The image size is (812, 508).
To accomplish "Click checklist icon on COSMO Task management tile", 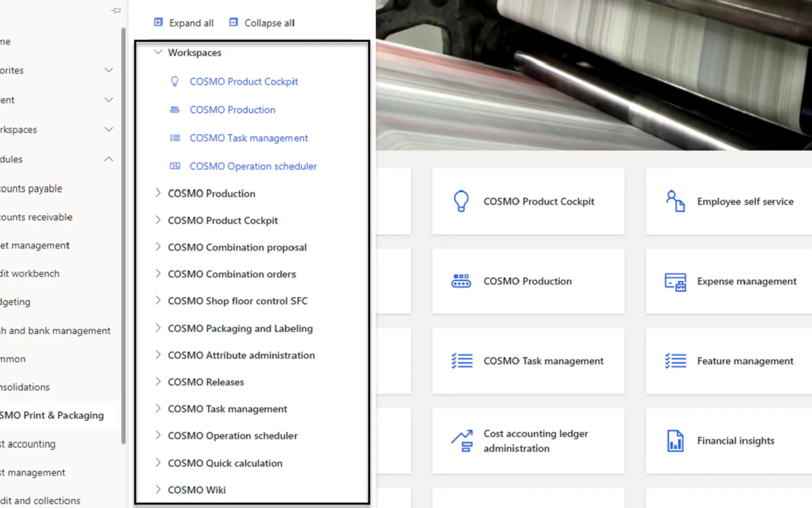I will (462, 361).
